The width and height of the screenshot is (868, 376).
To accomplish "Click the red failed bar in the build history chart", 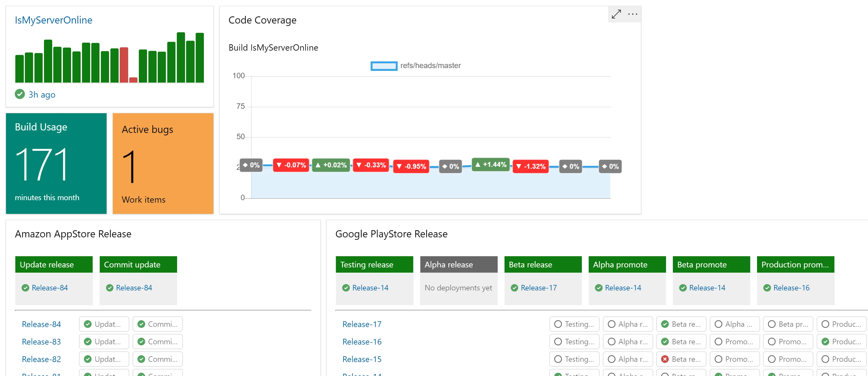I will point(124,66).
